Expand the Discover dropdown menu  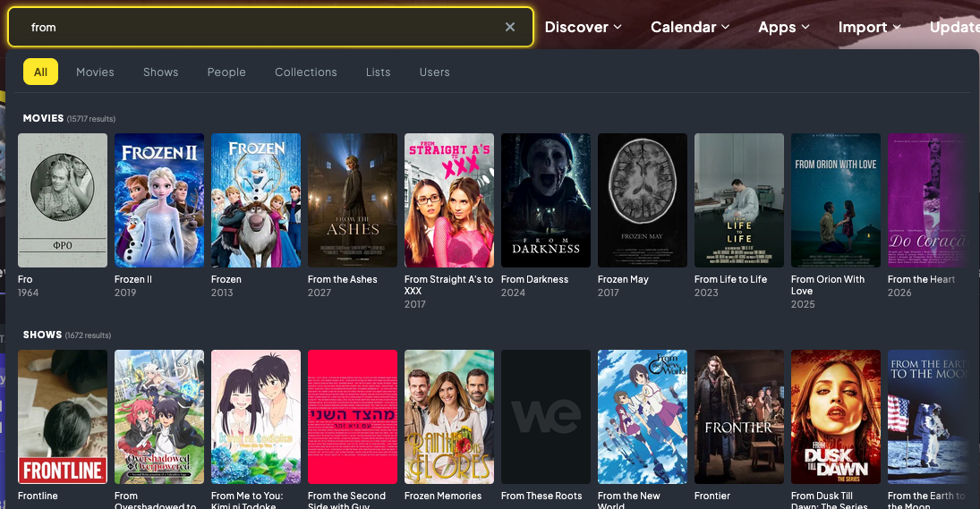(x=584, y=27)
